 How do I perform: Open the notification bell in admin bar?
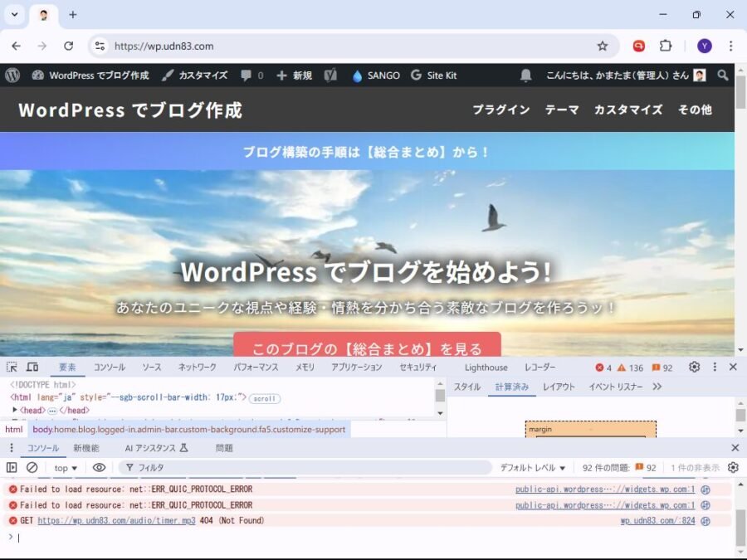pos(525,75)
